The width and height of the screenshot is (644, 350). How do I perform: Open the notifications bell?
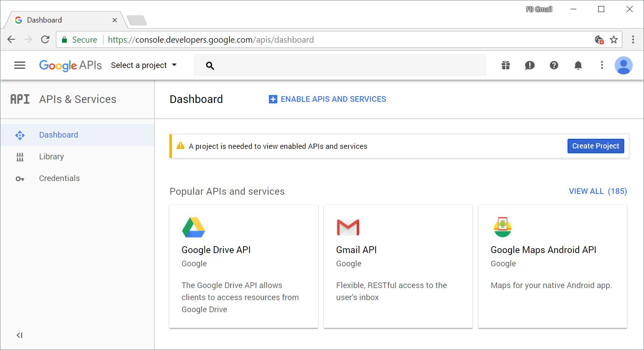(x=578, y=65)
